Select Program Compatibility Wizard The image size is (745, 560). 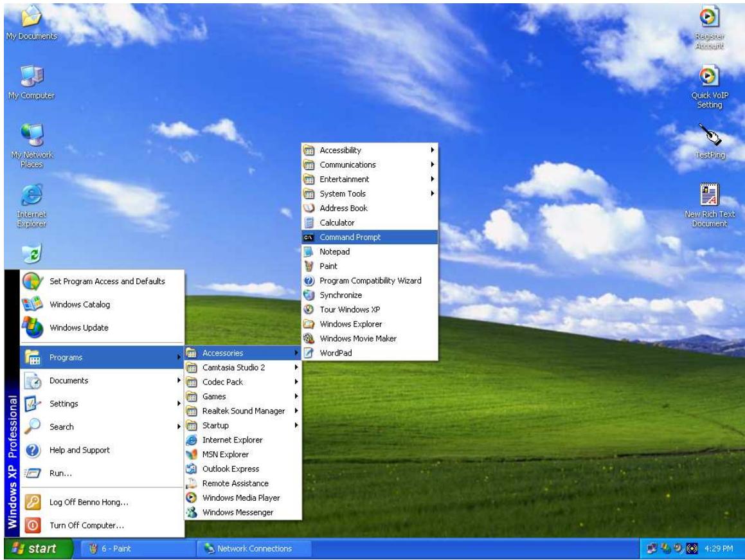[370, 281]
